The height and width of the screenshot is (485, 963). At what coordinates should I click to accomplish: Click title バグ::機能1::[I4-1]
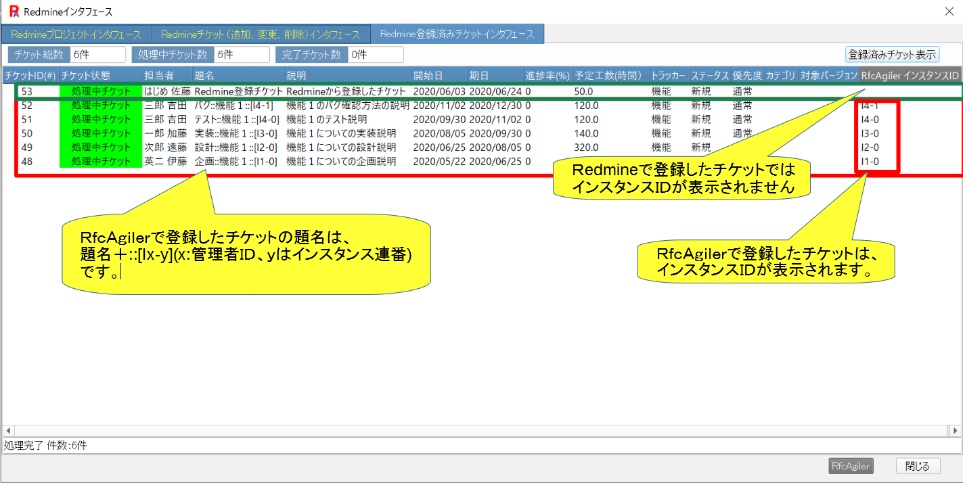[x=233, y=105]
